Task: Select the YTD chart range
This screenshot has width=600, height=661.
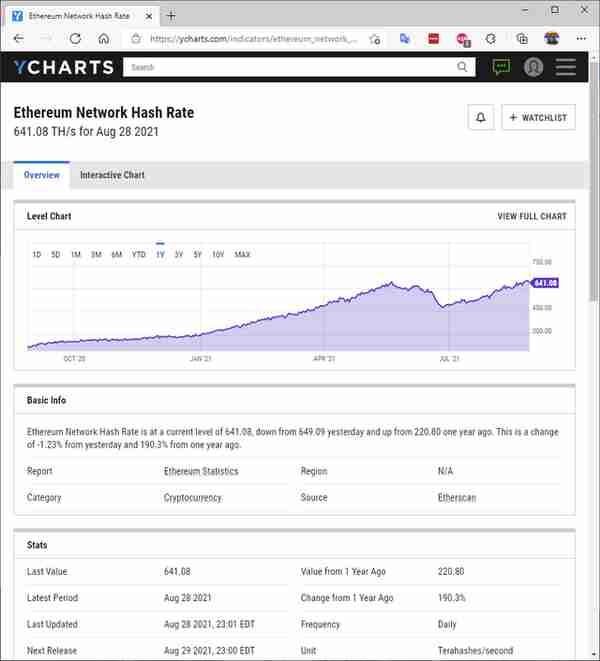Action: pos(138,255)
